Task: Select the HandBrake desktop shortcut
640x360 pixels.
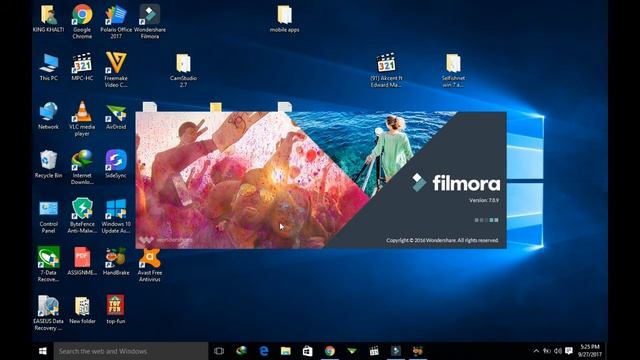Action: [116, 261]
